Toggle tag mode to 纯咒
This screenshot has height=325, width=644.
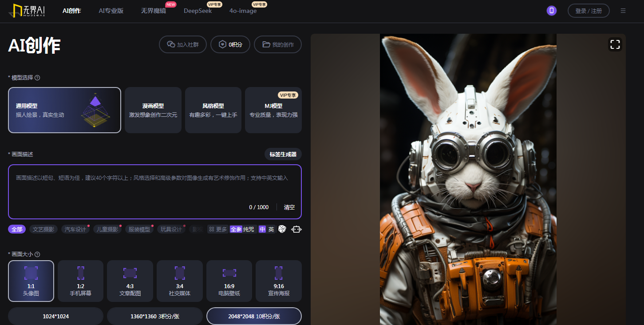tap(249, 229)
